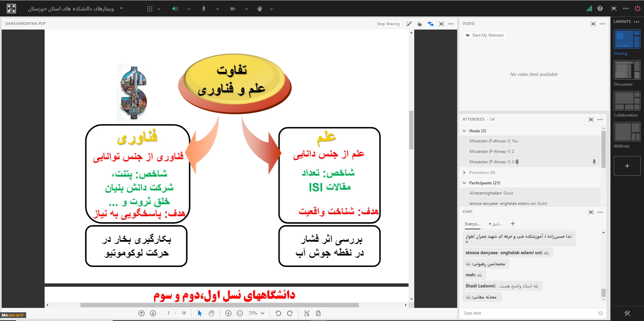Image resolution: width=644 pixels, height=321 pixels.
Task: Select host Khozestan (P-Ahwaz-1) 3
Action: 530,162
